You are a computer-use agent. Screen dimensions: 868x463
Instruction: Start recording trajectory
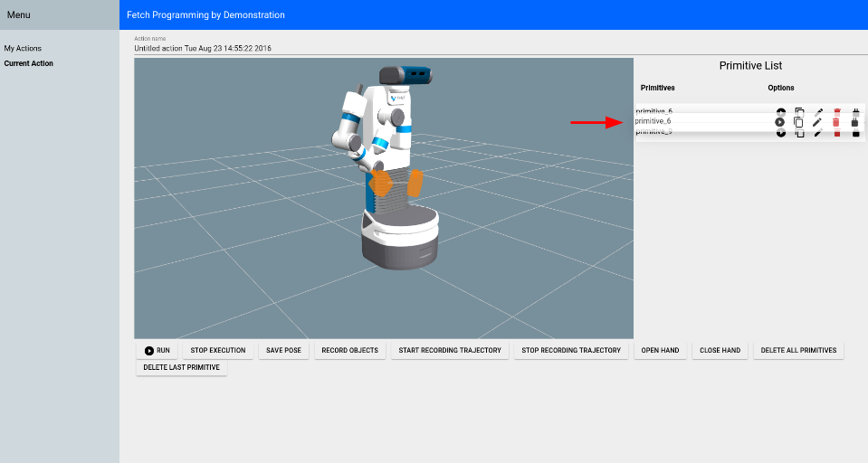(449, 350)
